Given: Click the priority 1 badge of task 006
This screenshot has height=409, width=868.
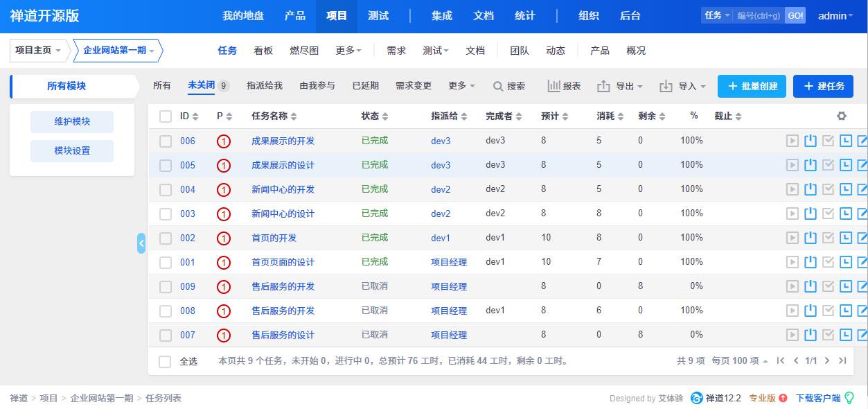Looking at the screenshot, I should point(223,141).
